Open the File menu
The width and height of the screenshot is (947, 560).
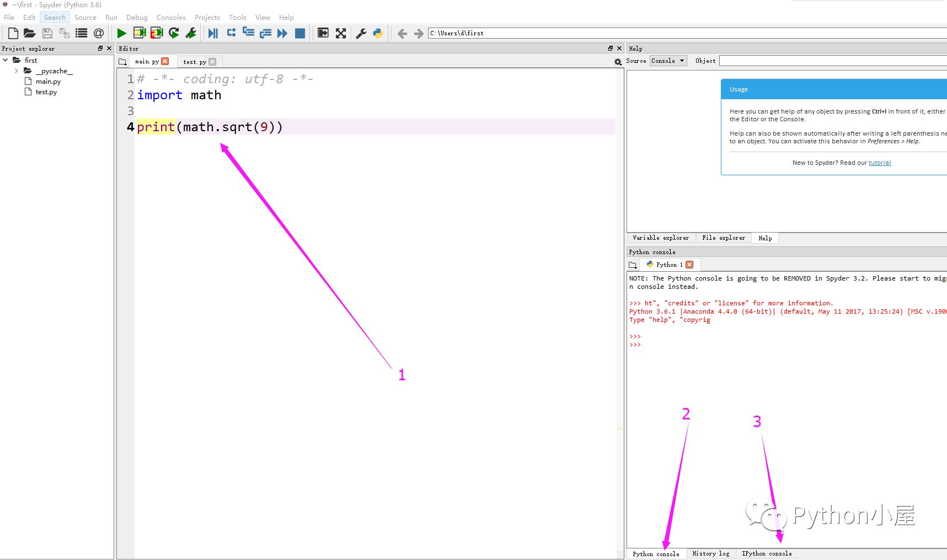9,17
